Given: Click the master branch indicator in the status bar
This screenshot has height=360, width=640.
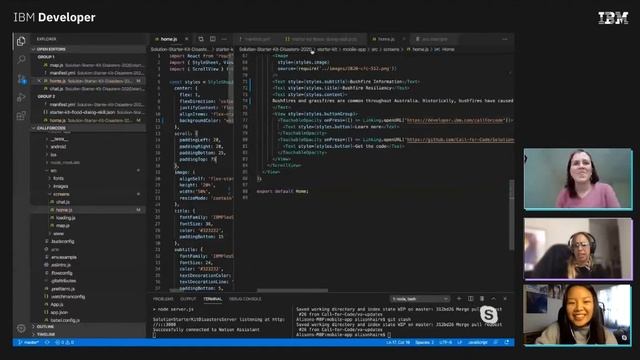Looking at the screenshot, I should coord(28,342).
